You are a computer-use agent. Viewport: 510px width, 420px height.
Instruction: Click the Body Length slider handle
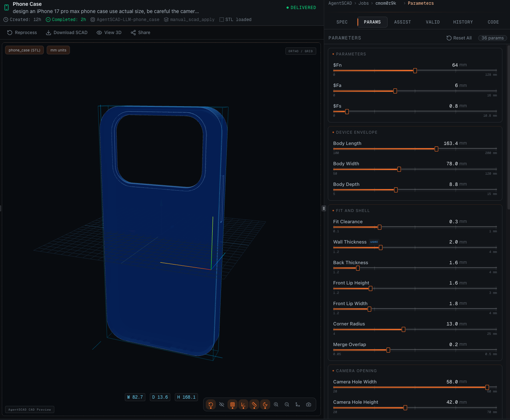pos(436,149)
